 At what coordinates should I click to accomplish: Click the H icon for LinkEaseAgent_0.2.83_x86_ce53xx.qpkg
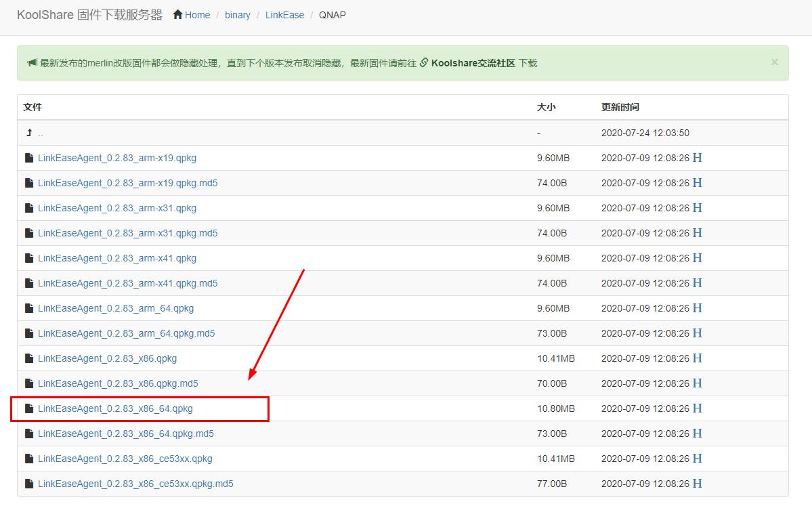click(697, 459)
